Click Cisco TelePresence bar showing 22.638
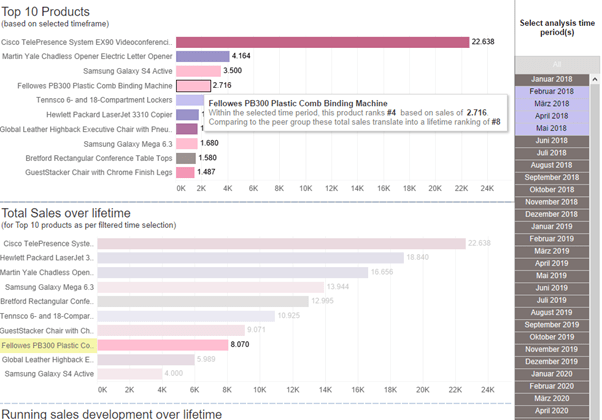602x420 pixels. coord(322,42)
